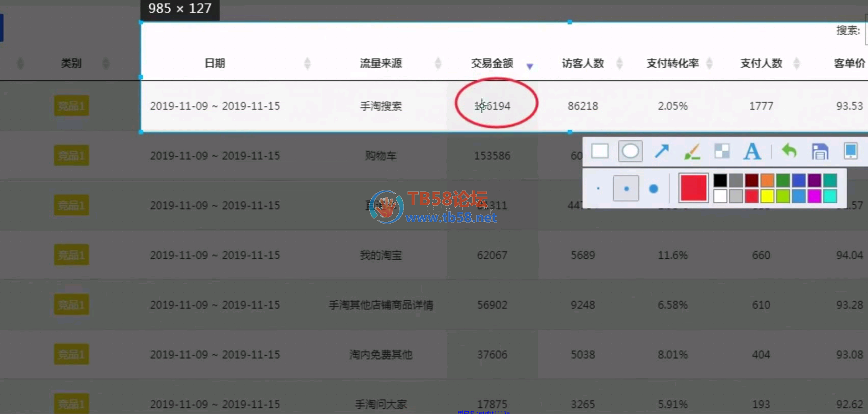868x414 pixels.
Task: Sort by 访客人数 column sort arrows
Action: (619, 63)
